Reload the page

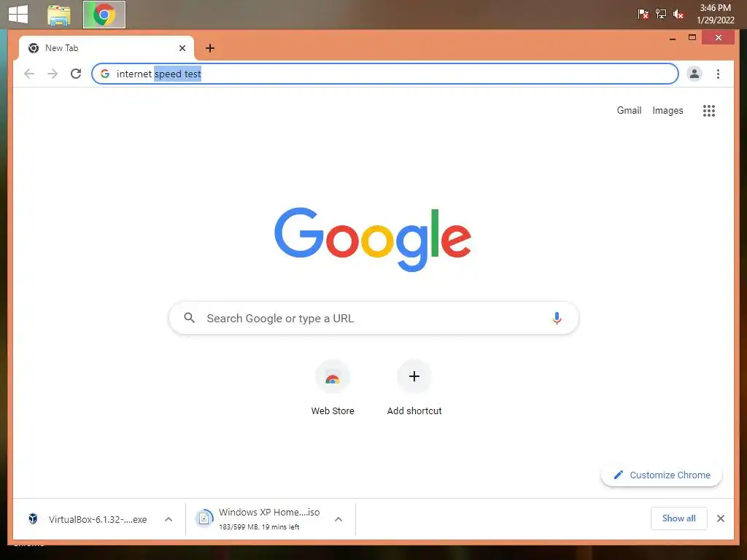(76, 74)
